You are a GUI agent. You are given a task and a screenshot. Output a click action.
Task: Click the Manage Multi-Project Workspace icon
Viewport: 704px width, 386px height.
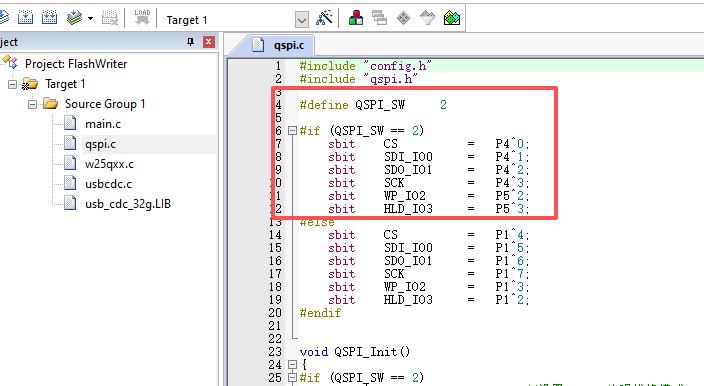click(379, 18)
